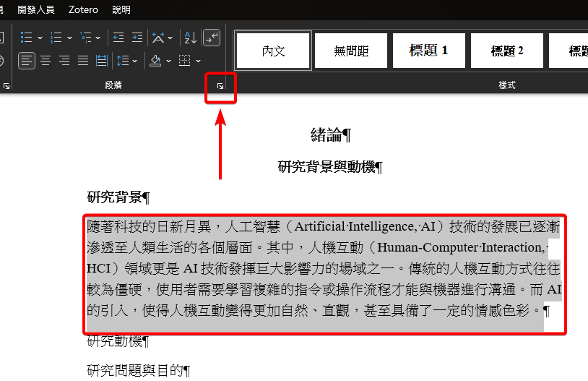This screenshot has height=381, width=588.
Task: Open paragraph settings dialog launcher
Action: click(x=220, y=87)
